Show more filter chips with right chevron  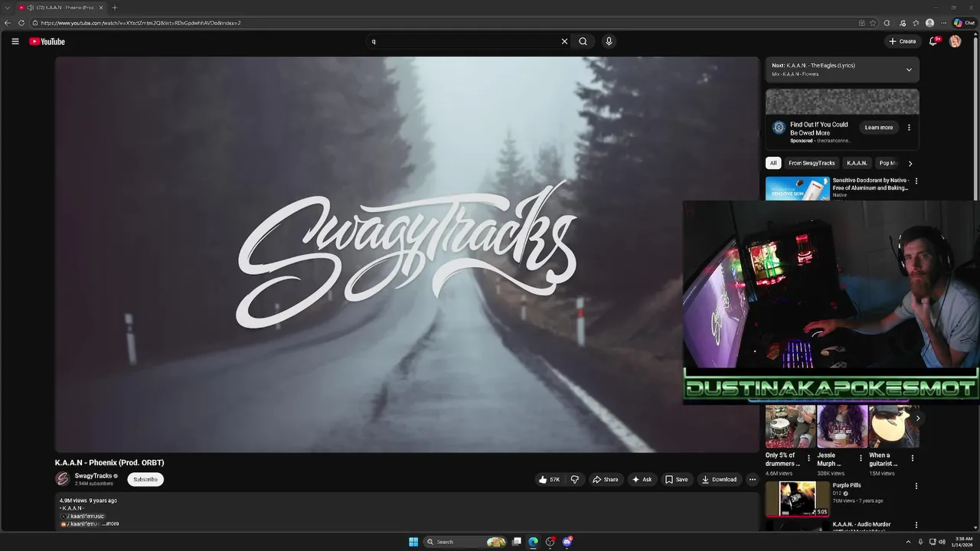point(910,163)
